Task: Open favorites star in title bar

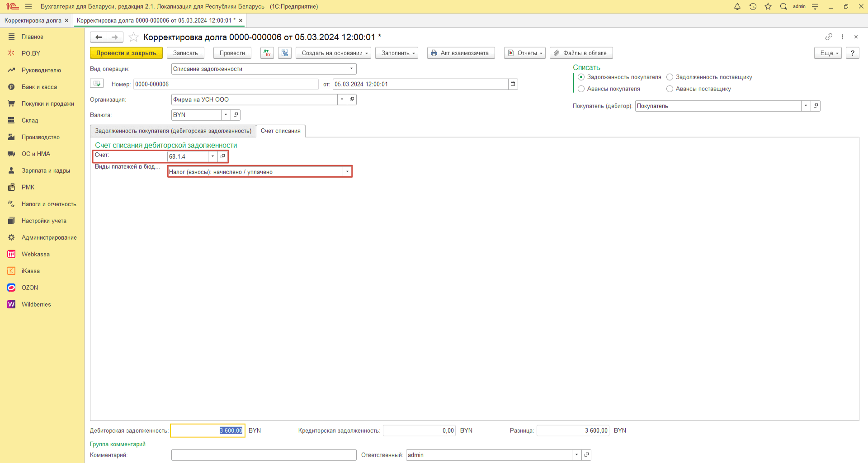Action: coord(768,6)
